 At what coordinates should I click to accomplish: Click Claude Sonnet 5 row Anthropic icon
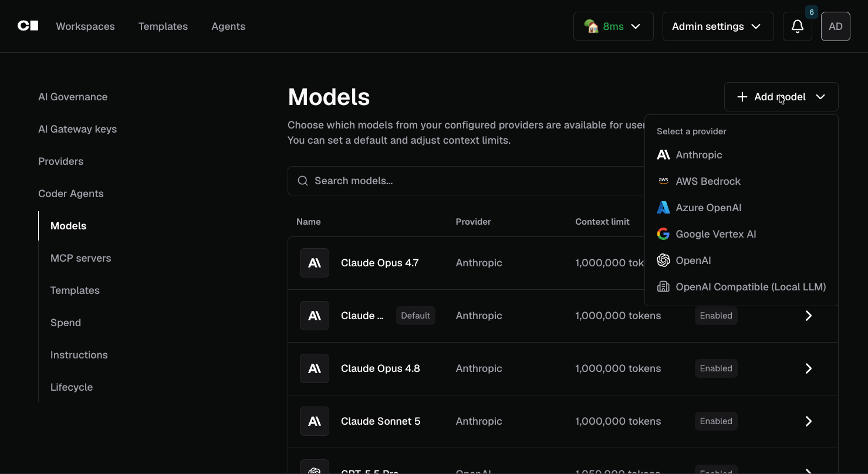click(315, 421)
